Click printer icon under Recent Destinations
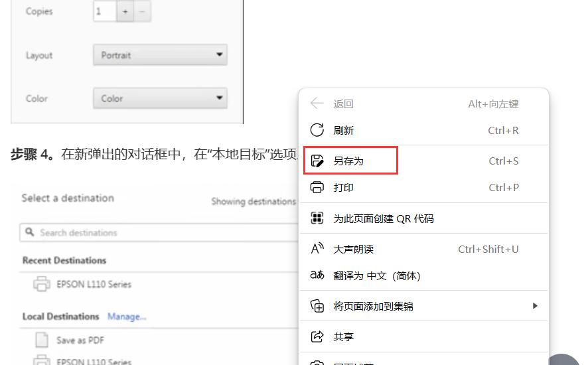Screen dimensions: 588x365 point(42,284)
